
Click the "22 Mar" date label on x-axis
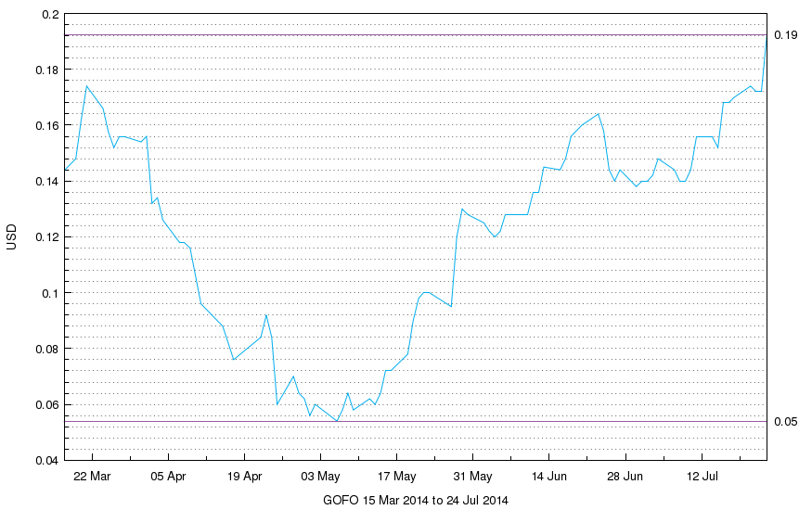(92, 477)
